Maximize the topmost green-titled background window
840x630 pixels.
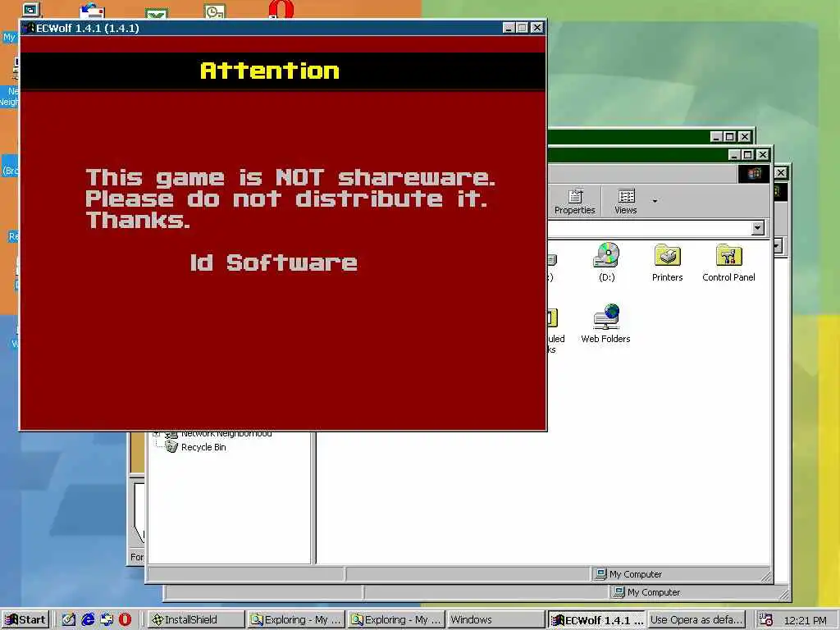729,137
